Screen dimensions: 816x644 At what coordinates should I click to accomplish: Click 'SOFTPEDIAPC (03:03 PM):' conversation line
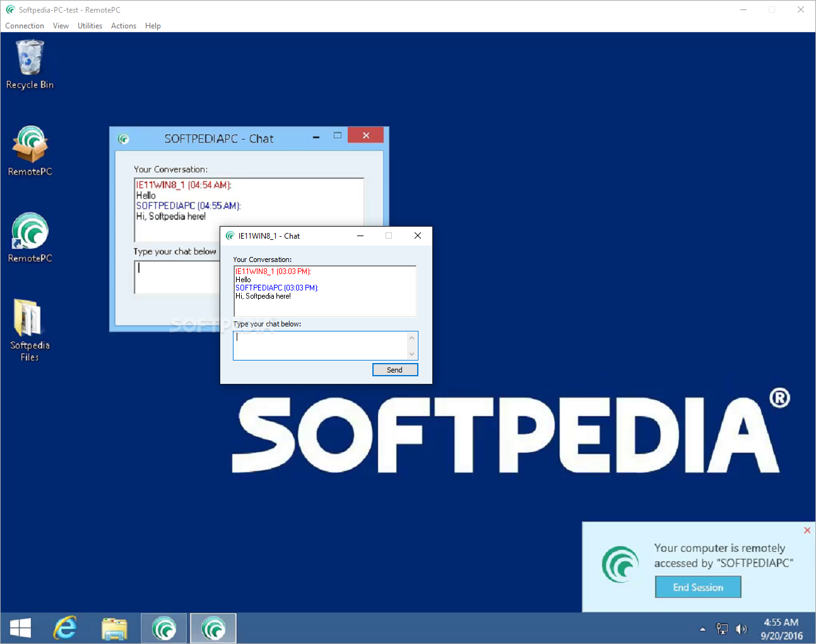click(x=277, y=288)
